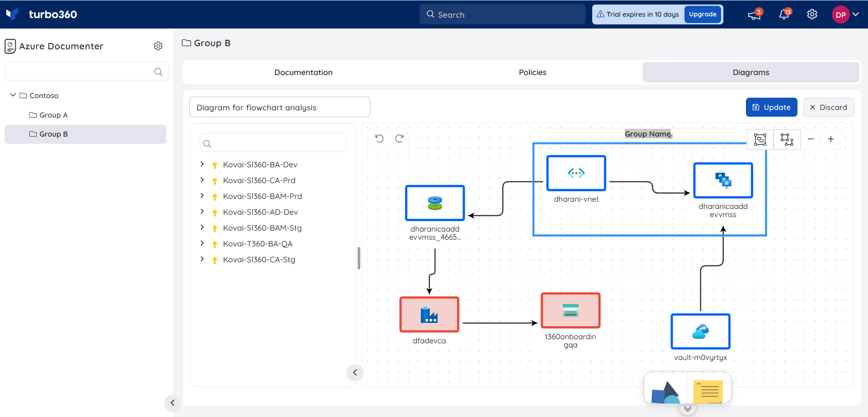Click key icon of Kovai-SI360-BA-Dev
The height and width of the screenshot is (417, 868).
215,165
